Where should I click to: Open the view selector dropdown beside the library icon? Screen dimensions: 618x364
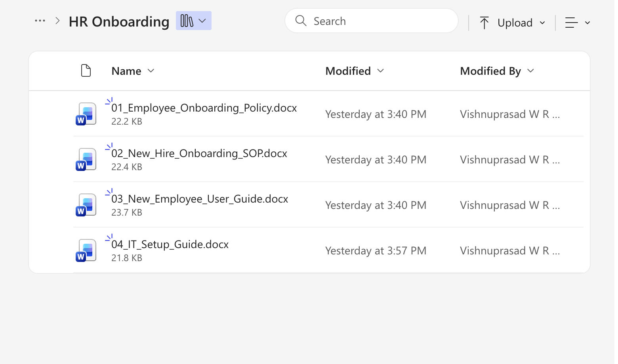tap(202, 20)
